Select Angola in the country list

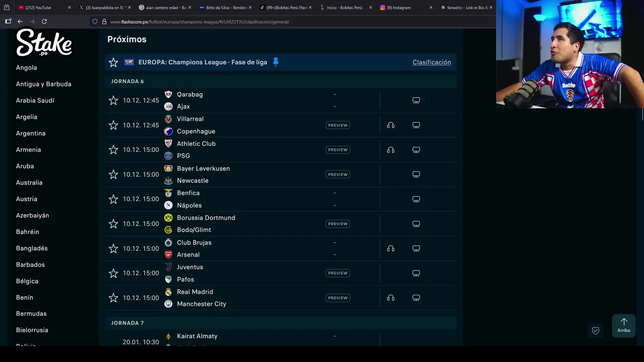point(26,67)
